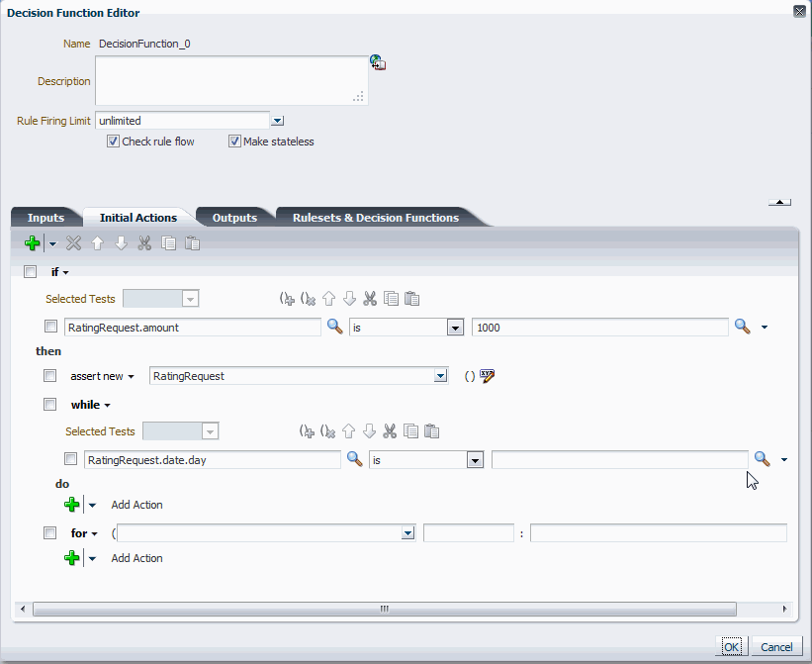Open the dropdown arrow next to the add action plus
The height and width of the screenshot is (664, 812).
[x=52, y=243]
